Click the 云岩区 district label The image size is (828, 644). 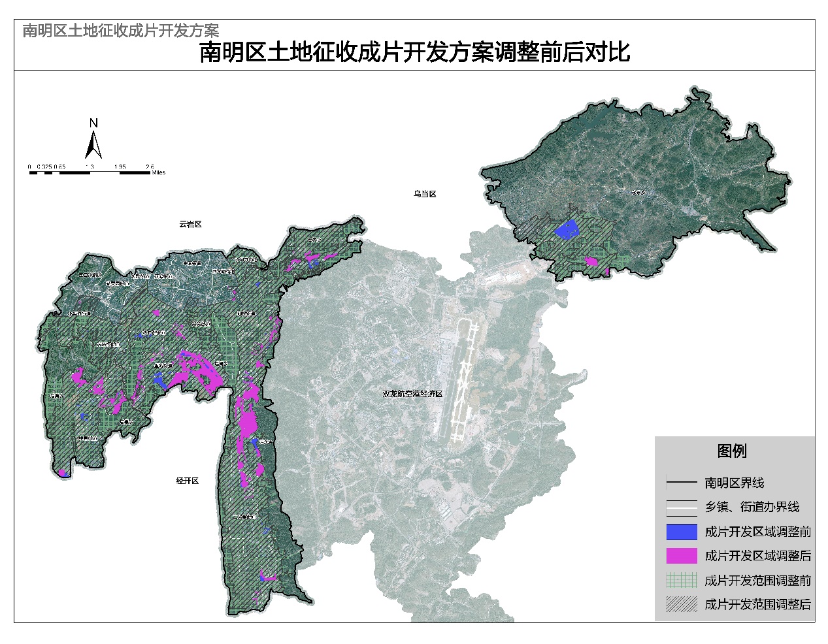pos(190,224)
